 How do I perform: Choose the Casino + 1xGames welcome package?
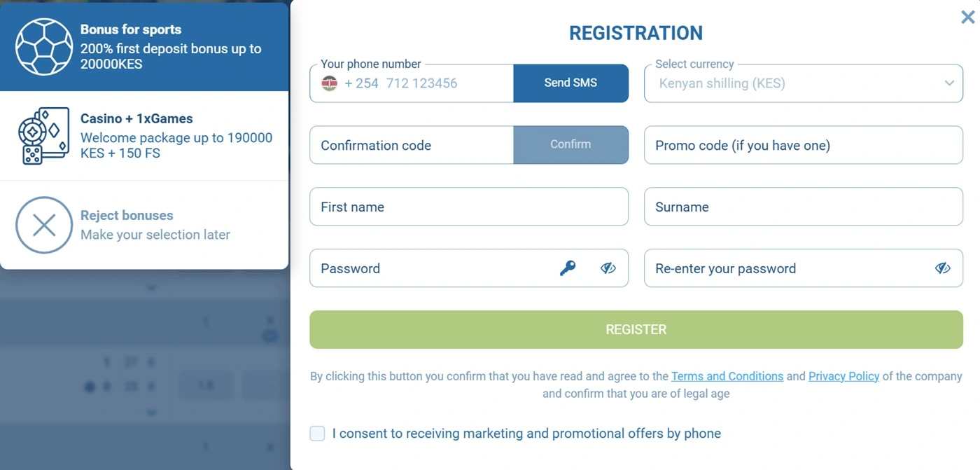click(x=175, y=136)
